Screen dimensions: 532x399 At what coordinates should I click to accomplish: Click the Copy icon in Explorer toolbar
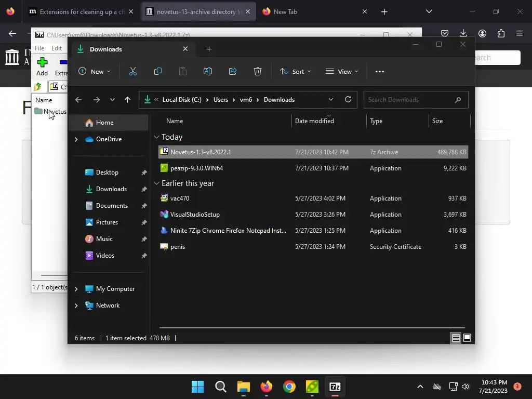(x=158, y=72)
